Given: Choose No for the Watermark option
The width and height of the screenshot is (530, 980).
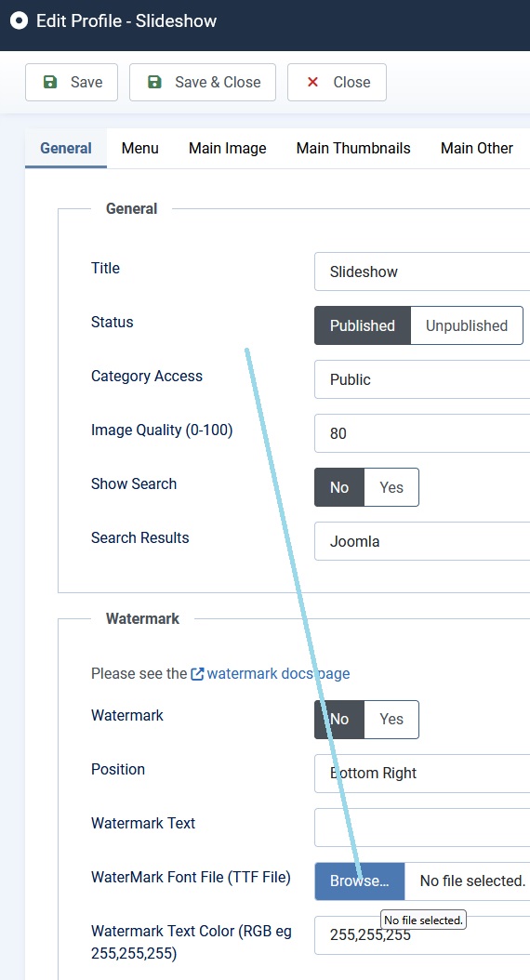Looking at the screenshot, I should (x=339, y=720).
